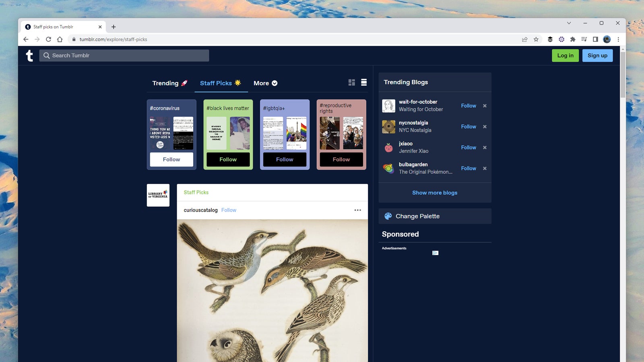Follow the #black lives matter tag
Image resolution: width=644 pixels, height=362 pixels.
tap(228, 159)
